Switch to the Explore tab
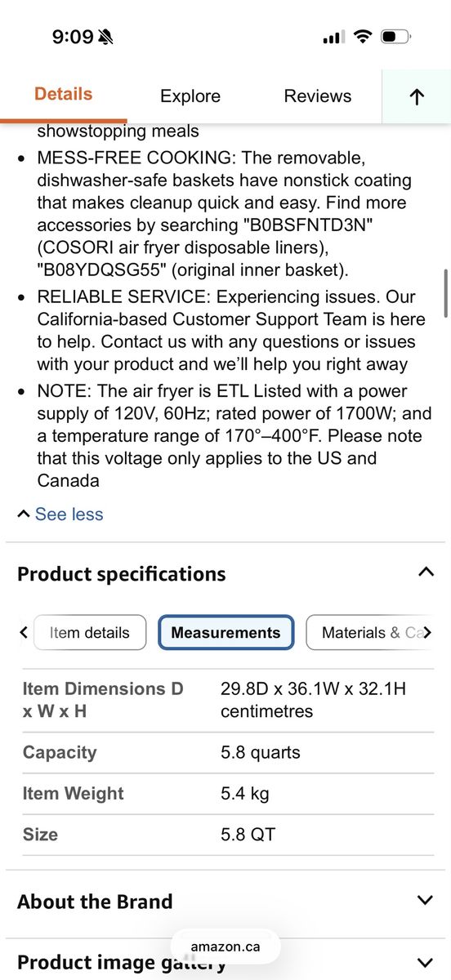The height and width of the screenshot is (980, 451). (190, 96)
